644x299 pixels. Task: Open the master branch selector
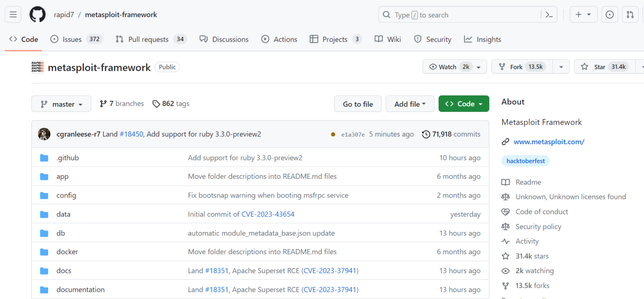point(61,104)
